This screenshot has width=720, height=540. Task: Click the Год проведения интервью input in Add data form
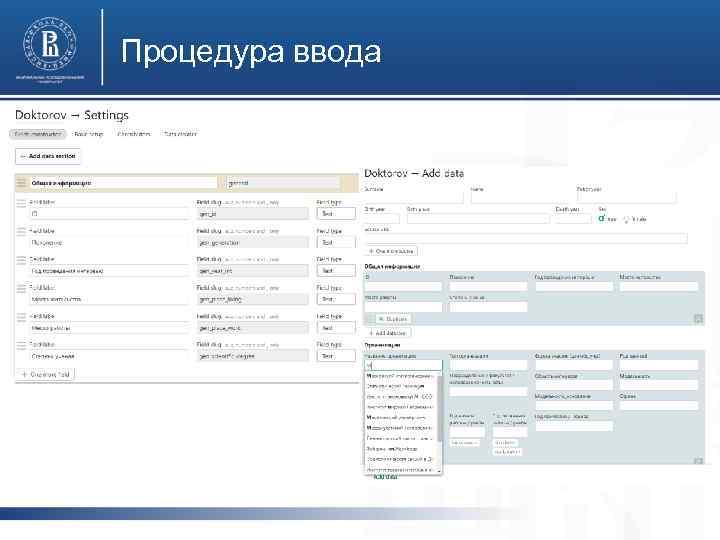(x=574, y=287)
